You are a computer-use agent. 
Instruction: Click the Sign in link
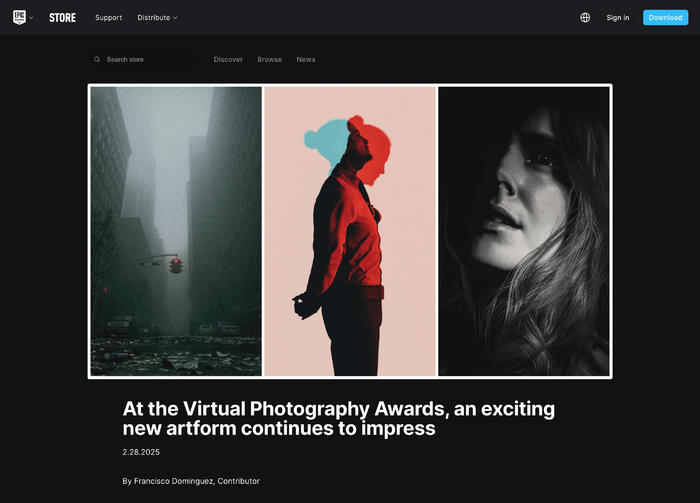point(618,17)
